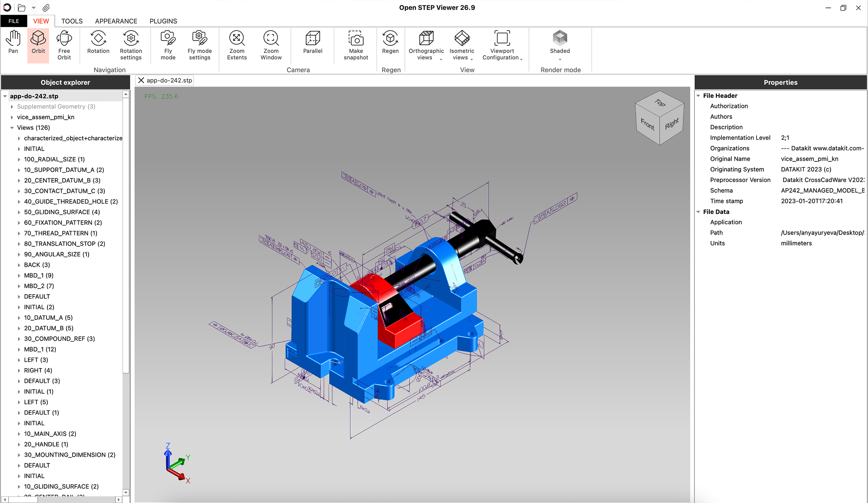Select the Pan navigation tool
This screenshot has height=503, width=868.
[13, 43]
